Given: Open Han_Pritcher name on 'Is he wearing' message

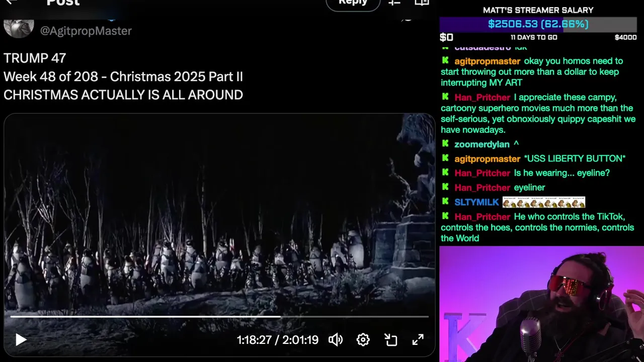Looking at the screenshot, I should coord(482,173).
